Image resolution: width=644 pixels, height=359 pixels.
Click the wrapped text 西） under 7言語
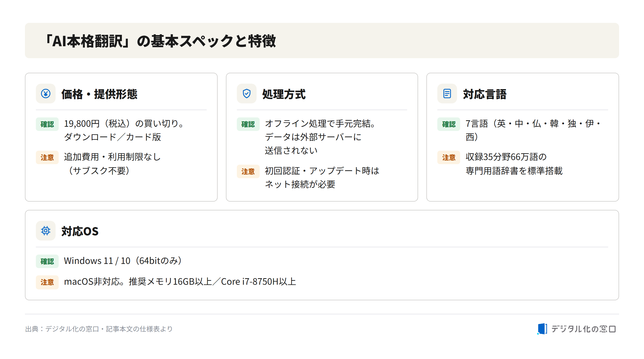(472, 137)
